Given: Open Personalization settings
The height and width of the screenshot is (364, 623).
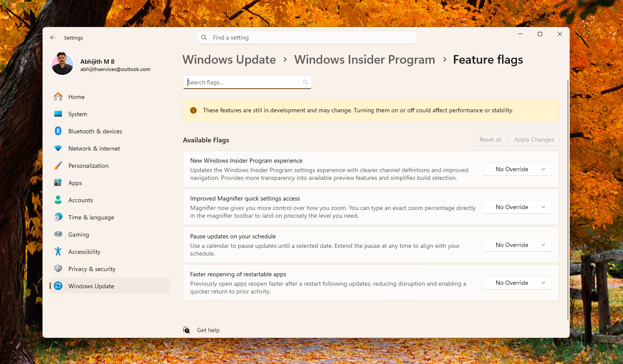Looking at the screenshot, I should click(110, 166).
